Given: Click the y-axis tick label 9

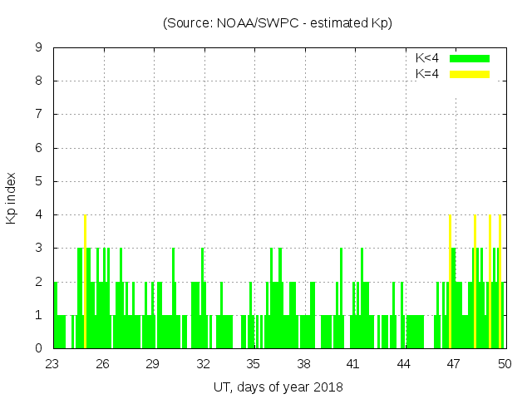Looking at the screenshot, I should [38, 47].
